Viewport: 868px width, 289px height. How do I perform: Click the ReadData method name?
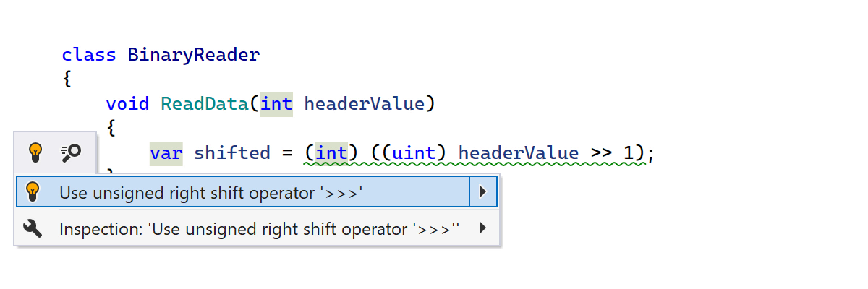(205, 103)
